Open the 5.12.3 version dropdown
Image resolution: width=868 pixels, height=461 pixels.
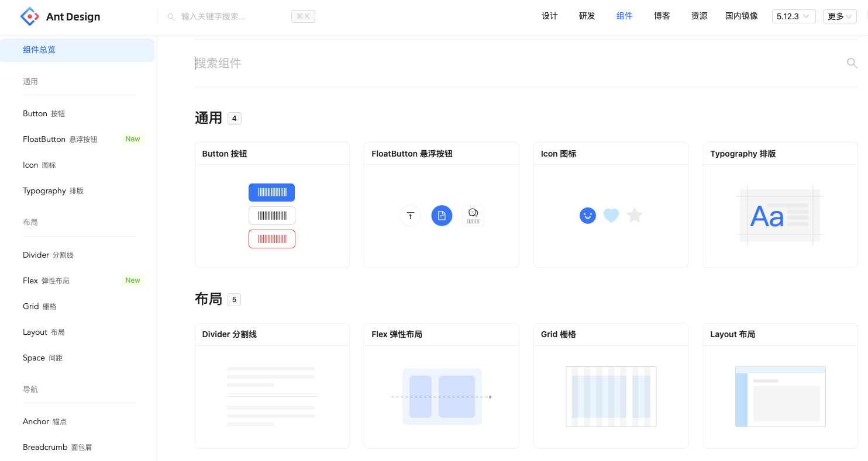794,16
